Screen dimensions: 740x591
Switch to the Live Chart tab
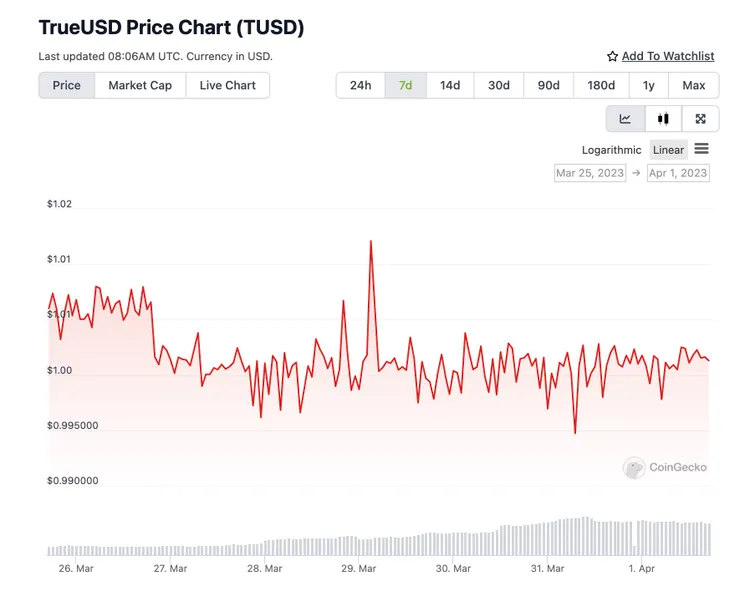point(227,86)
